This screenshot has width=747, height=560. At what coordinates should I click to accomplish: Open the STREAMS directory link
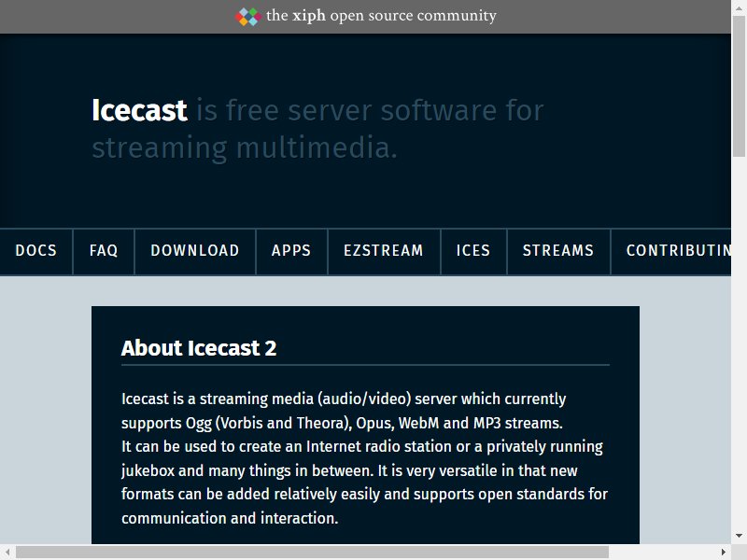coord(558,251)
